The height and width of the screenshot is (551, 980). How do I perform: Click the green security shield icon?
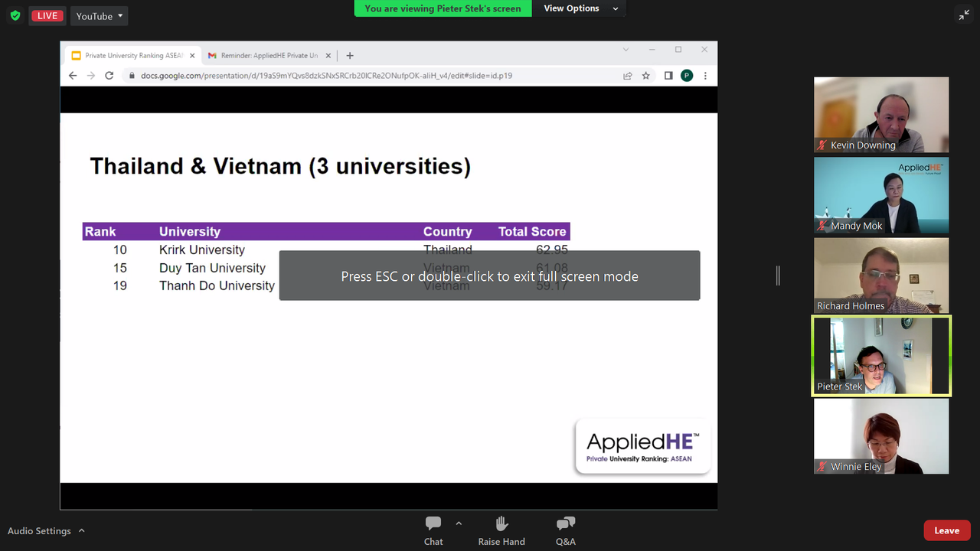(x=15, y=15)
